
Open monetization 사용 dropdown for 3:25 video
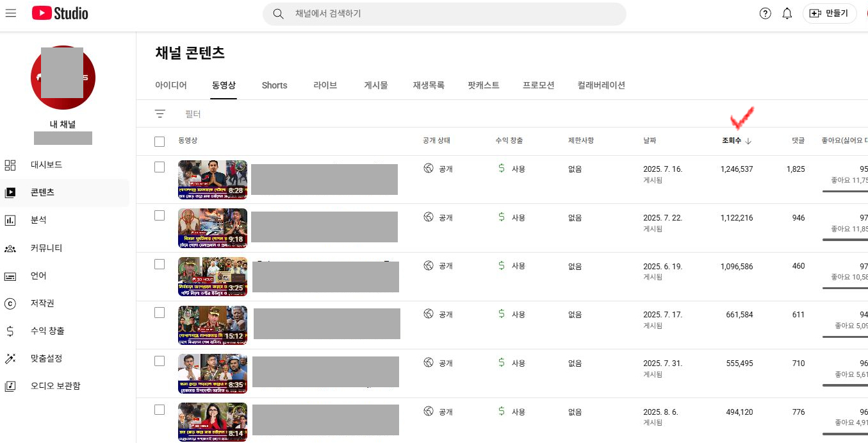[512, 266]
